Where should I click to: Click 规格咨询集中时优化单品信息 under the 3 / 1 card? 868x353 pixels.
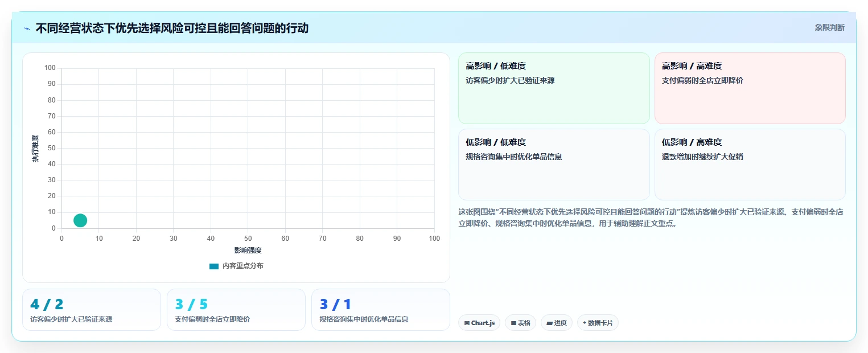pyautogui.click(x=364, y=319)
